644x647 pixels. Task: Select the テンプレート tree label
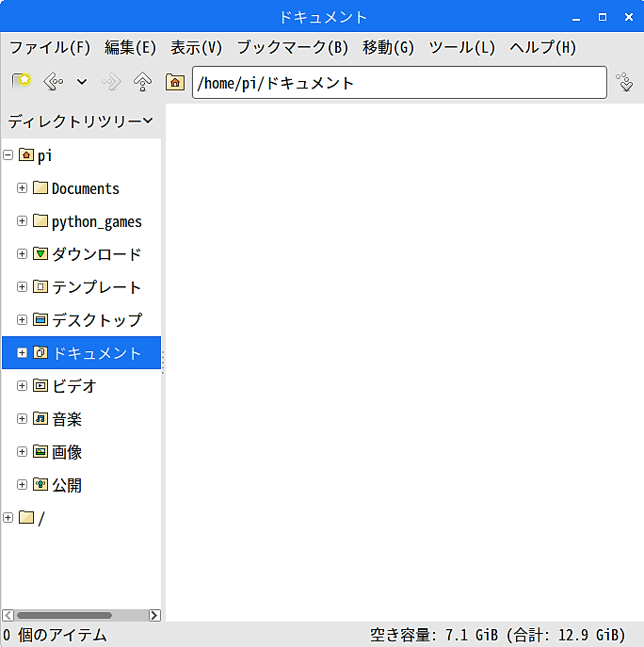pyautogui.click(x=97, y=287)
